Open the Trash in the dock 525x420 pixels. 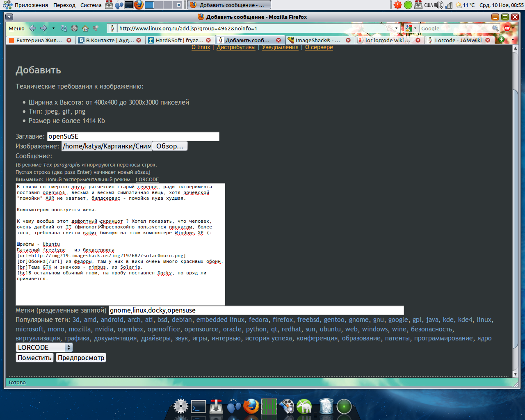pos(326,406)
